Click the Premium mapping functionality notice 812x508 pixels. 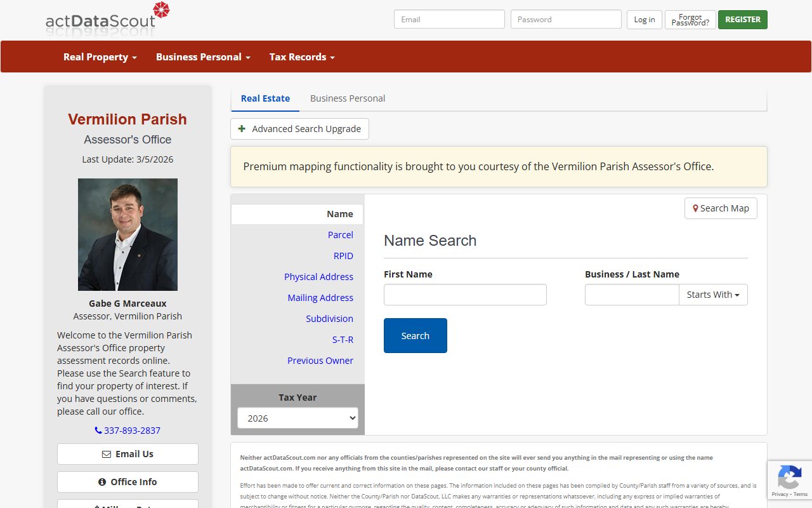click(499, 166)
